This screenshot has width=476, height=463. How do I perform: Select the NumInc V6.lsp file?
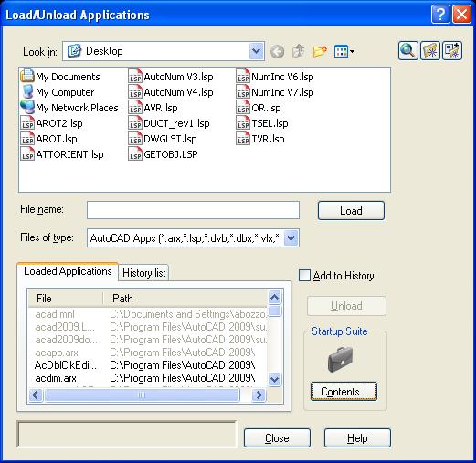point(275,77)
